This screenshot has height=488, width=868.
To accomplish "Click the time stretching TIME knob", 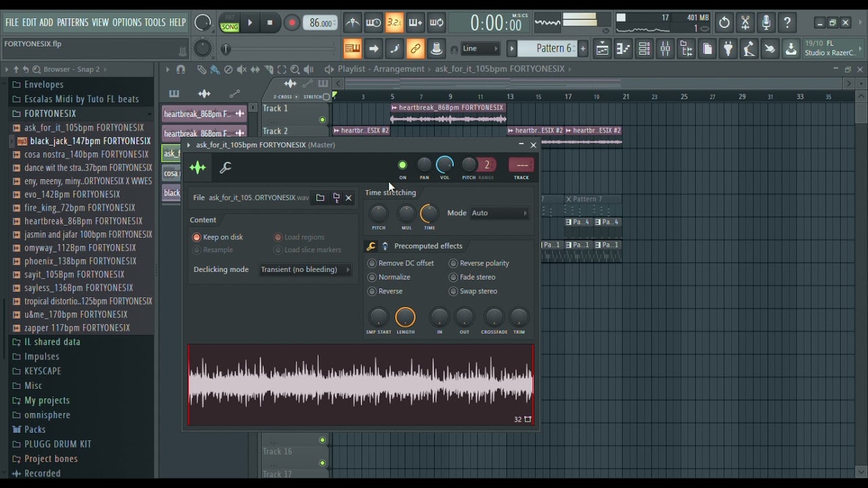I will point(429,213).
